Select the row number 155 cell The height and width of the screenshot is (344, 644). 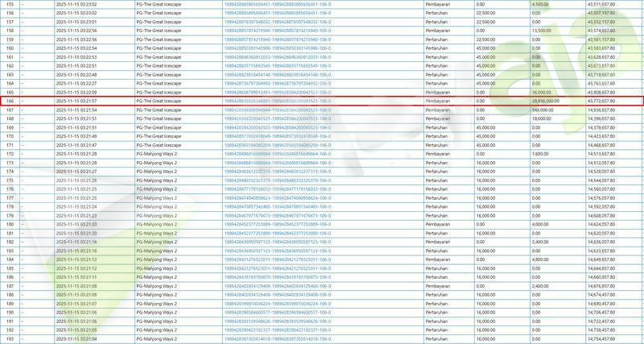tap(10, 5)
